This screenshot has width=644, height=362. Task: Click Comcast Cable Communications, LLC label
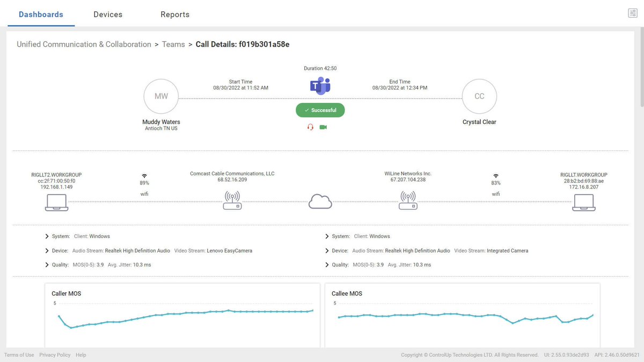[x=232, y=174]
